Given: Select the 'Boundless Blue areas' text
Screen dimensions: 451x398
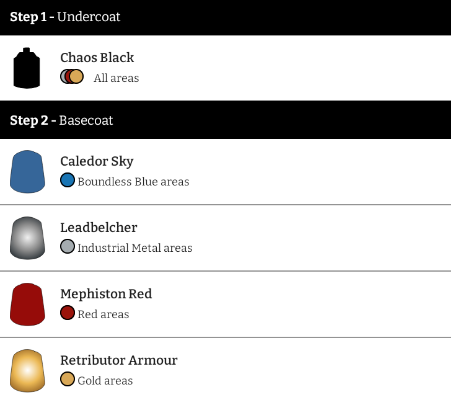Looking at the screenshot, I should point(133,182).
